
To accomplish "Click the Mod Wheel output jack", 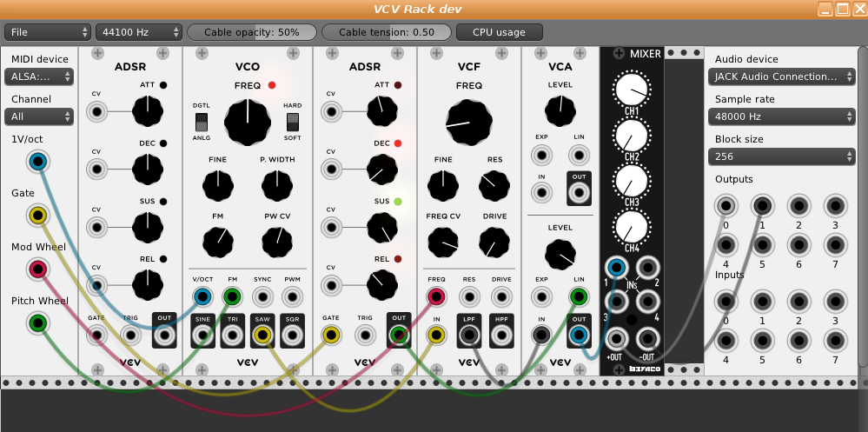I will pos(37,269).
